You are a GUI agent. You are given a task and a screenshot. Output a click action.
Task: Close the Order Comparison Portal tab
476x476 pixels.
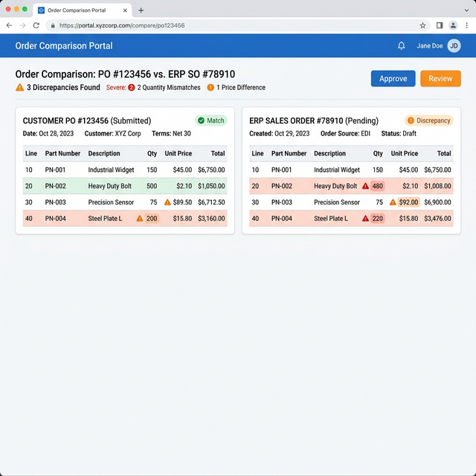click(x=125, y=10)
